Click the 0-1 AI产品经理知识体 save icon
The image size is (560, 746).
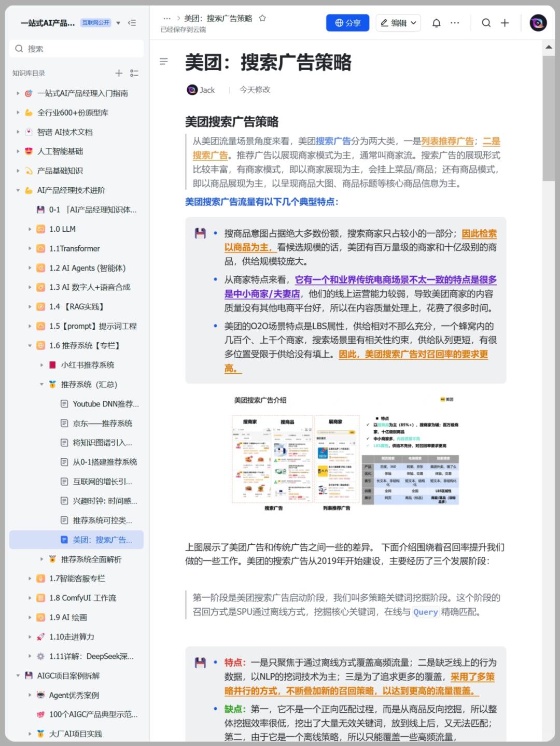coord(40,209)
